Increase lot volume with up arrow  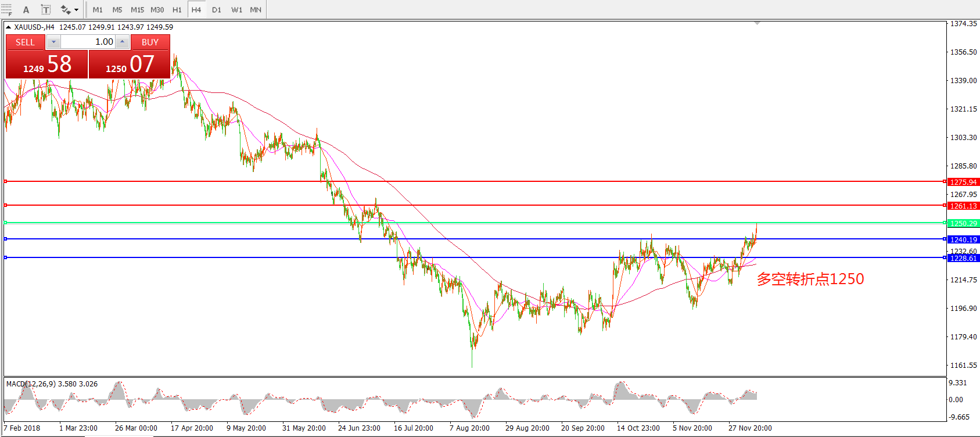[x=122, y=42]
